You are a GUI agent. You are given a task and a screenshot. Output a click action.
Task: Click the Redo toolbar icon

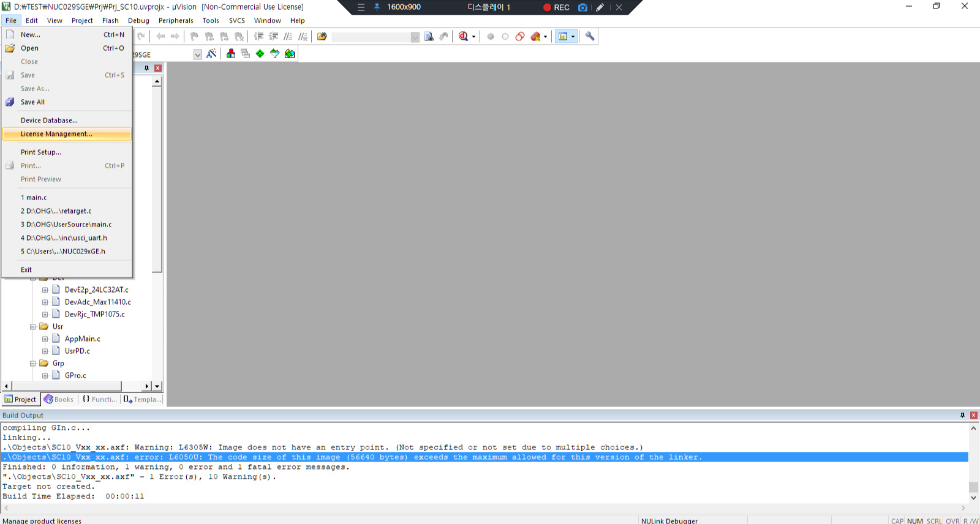pos(141,36)
